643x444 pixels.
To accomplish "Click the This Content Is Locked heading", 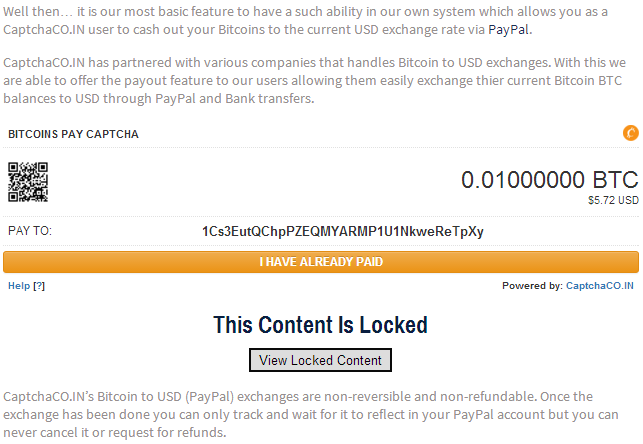I will pos(320,325).
